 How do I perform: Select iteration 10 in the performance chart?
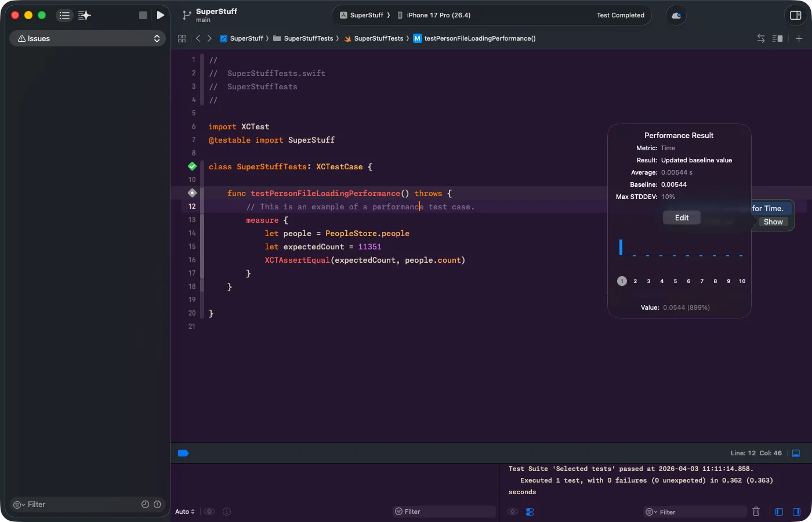click(742, 281)
